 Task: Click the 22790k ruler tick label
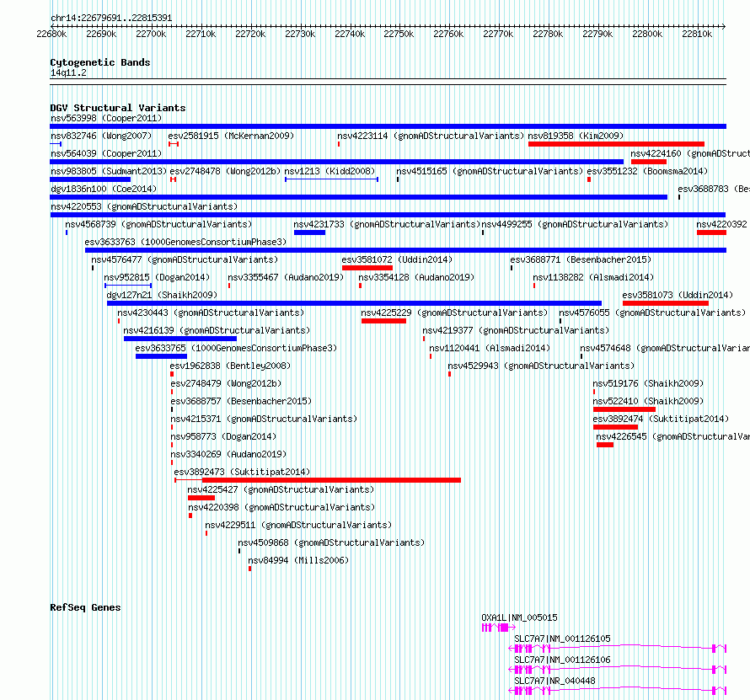(x=597, y=34)
